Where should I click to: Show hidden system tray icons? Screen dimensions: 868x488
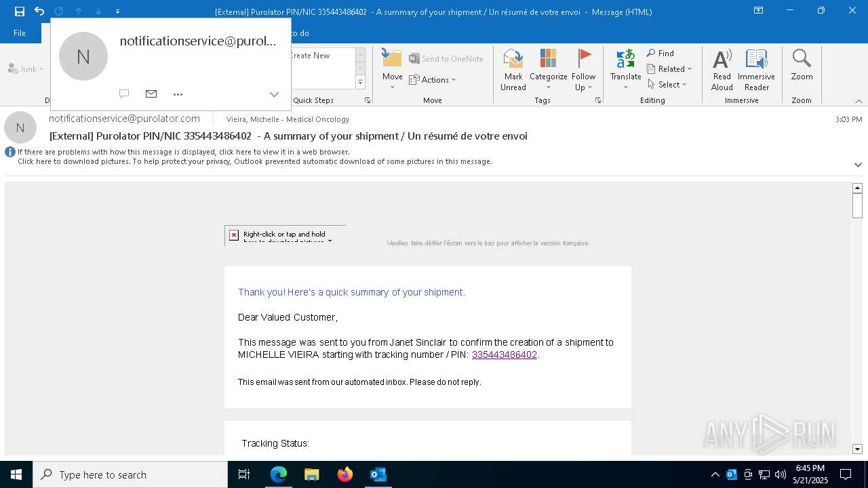715,474
